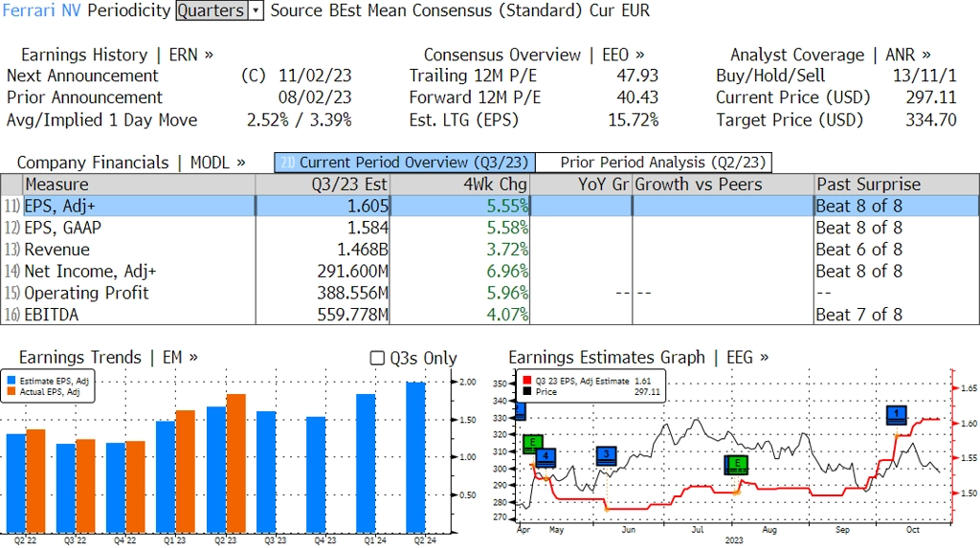Click the Ferrari NV company name
Screen dimensions: 980x548
point(41,11)
